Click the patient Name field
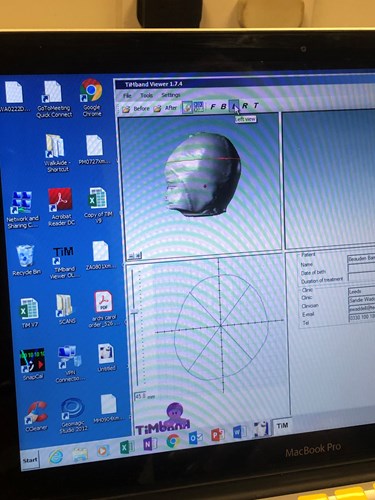The height and width of the screenshot is (500, 375). pos(361,258)
